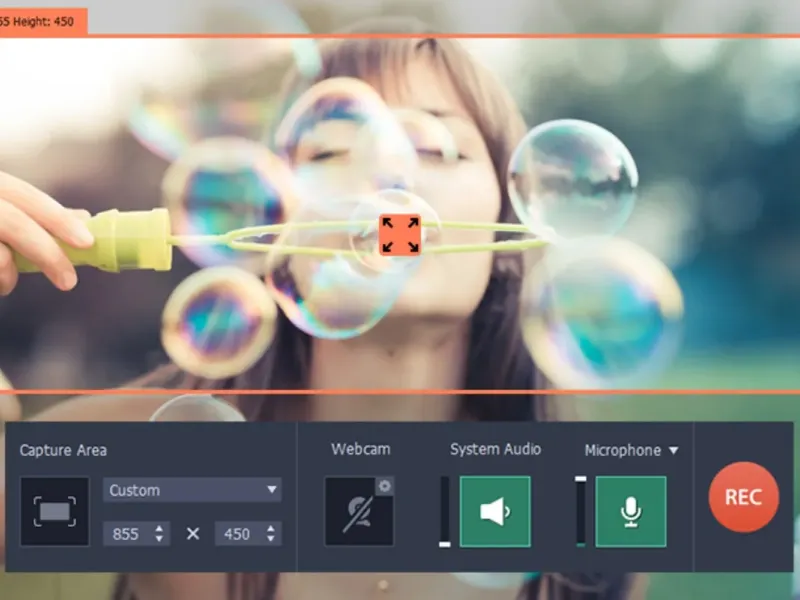
Task: Open webcam settings gear
Action: [x=385, y=486]
